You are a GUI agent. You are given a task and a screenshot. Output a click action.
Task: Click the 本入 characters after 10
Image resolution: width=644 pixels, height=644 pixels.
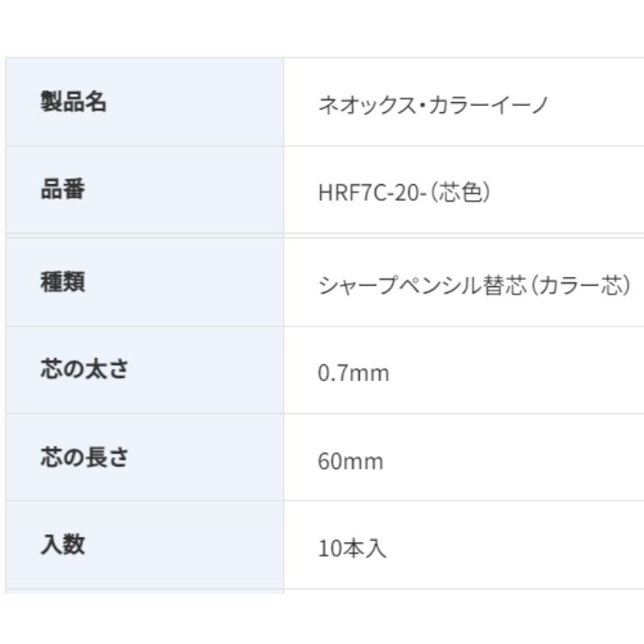[x=364, y=549]
